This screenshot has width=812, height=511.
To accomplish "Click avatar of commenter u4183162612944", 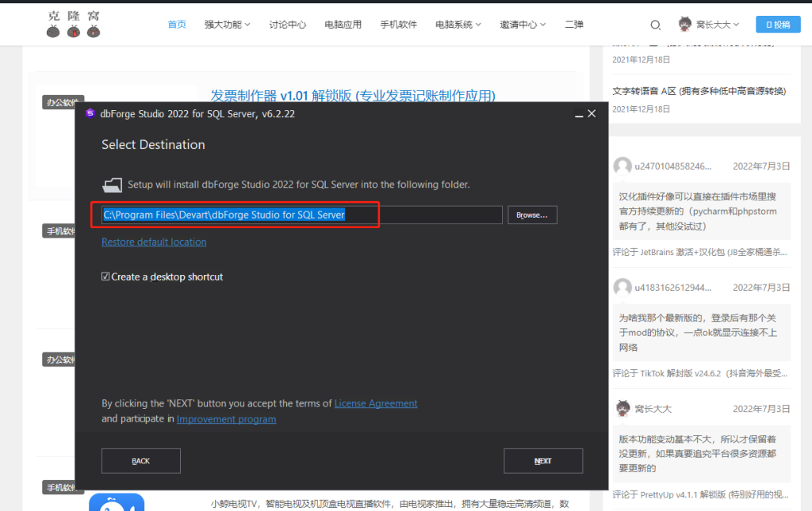I will click(622, 287).
